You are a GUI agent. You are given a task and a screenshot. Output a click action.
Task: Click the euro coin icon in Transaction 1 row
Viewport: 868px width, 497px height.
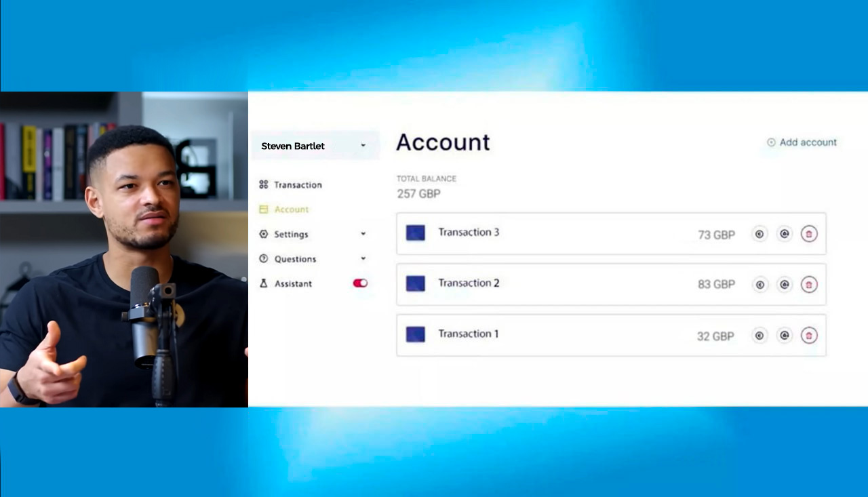(x=759, y=336)
